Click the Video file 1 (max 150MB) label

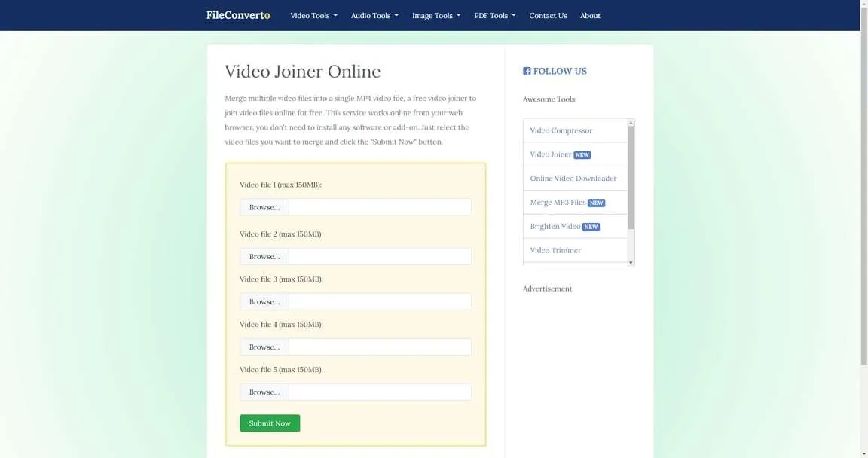280,185
